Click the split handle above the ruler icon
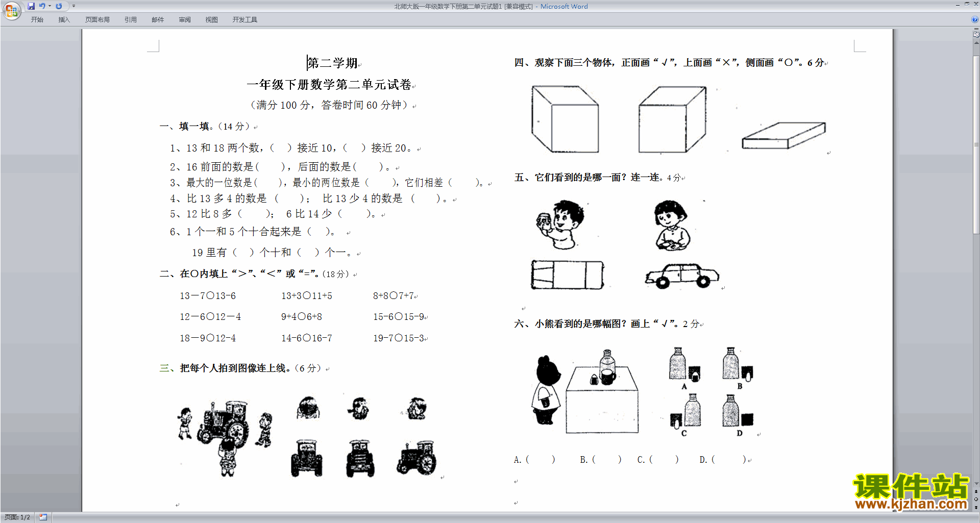The image size is (980, 523). [976, 29]
